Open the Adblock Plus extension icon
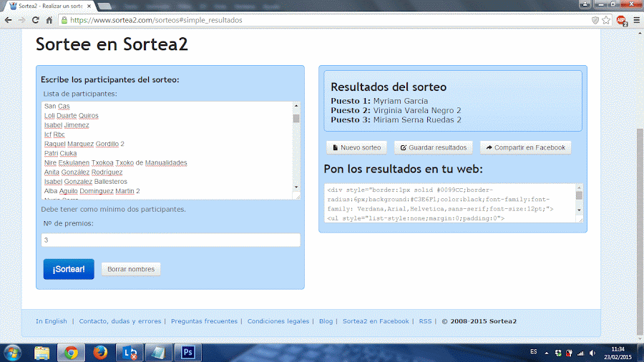 [621, 20]
